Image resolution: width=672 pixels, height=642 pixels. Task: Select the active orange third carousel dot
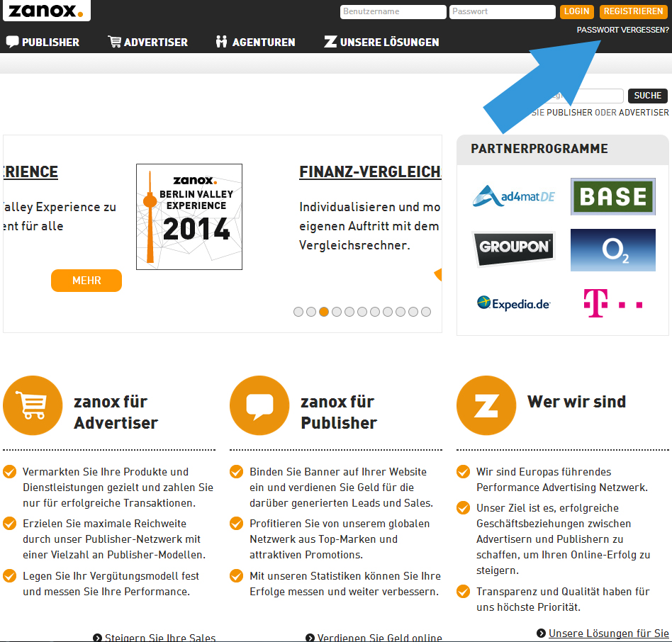(x=324, y=312)
